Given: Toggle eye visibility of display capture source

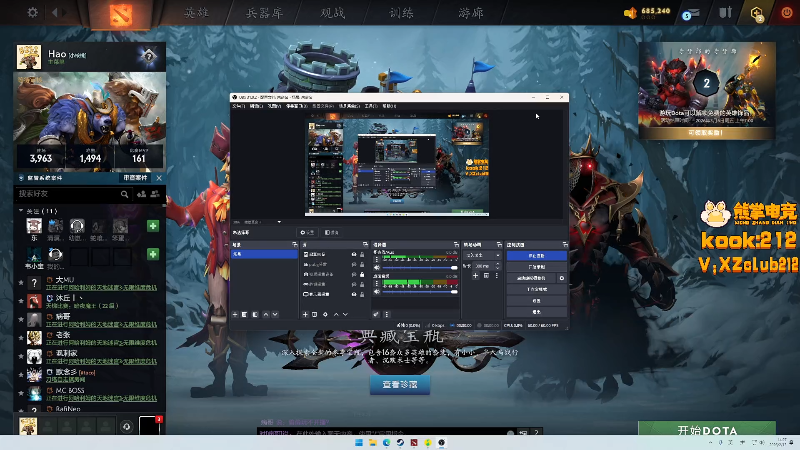Looking at the screenshot, I should 354,294.
